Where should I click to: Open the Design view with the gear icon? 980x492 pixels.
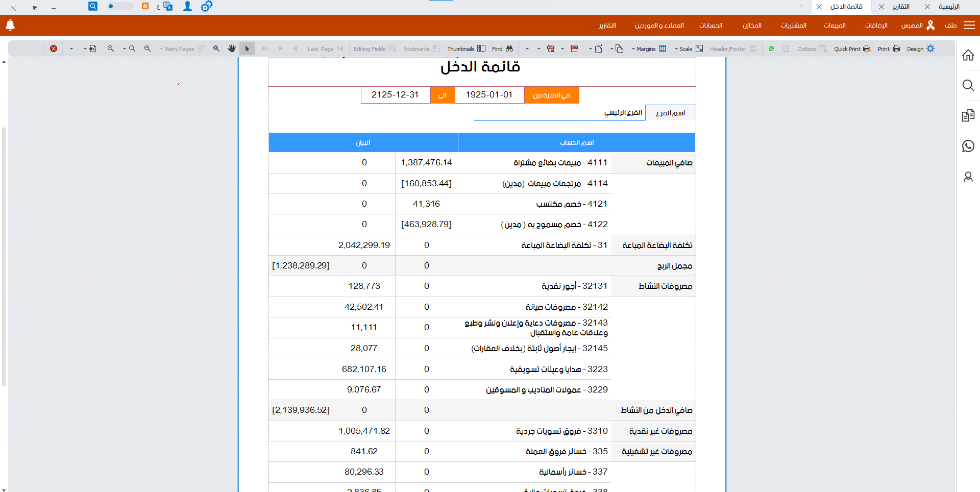[x=921, y=48]
